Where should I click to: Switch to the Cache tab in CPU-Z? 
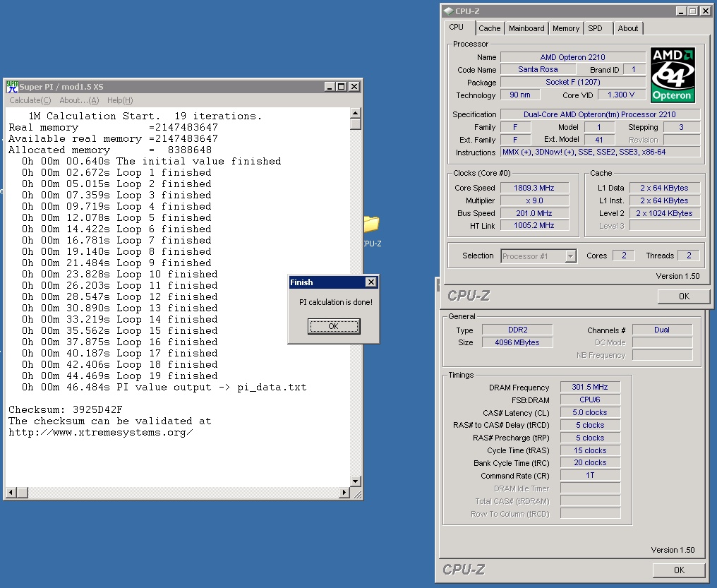tap(489, 28)
